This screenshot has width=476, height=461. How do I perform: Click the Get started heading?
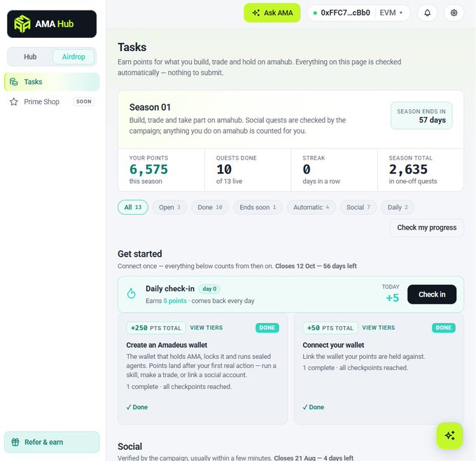140,254
